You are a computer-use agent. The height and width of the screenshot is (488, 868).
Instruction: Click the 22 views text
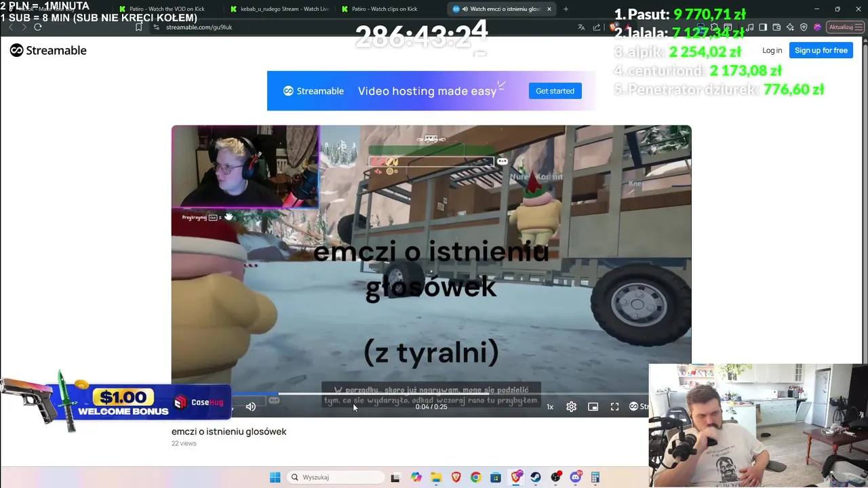184,443
